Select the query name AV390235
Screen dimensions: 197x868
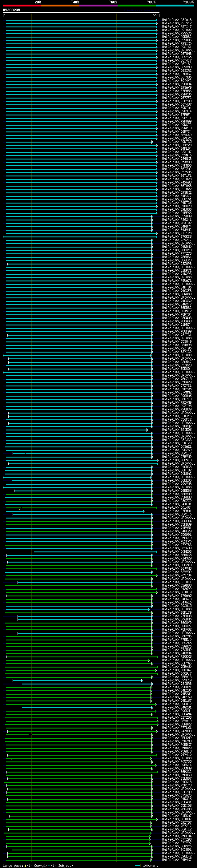[x=11, y=10]
